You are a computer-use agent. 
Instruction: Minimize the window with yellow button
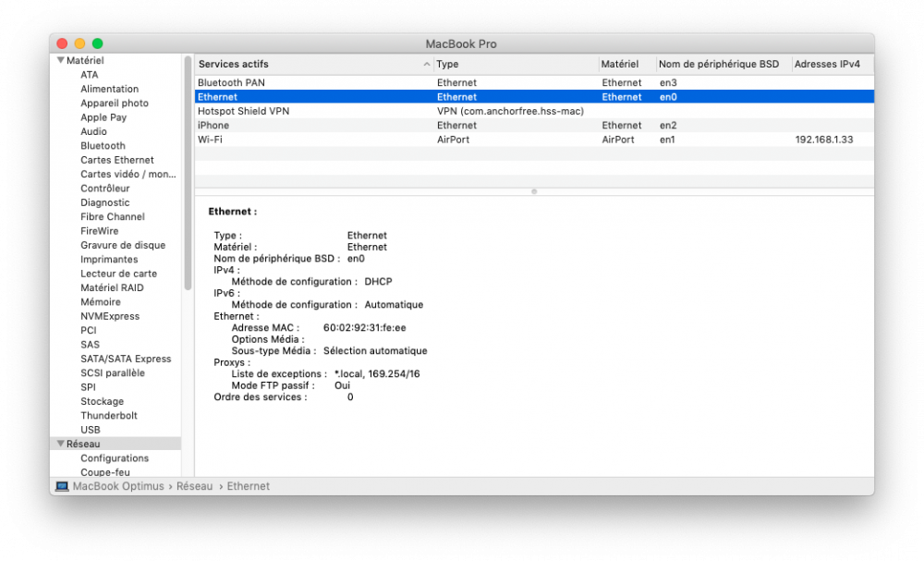(x=79, y=43)
